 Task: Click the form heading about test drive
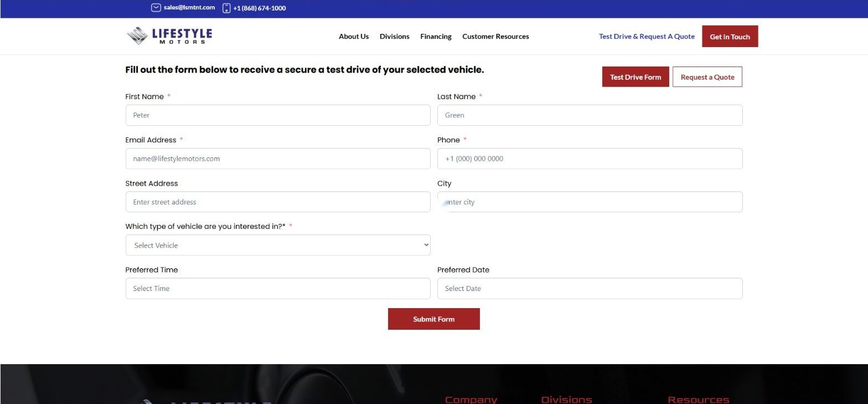tap(304, 70)
